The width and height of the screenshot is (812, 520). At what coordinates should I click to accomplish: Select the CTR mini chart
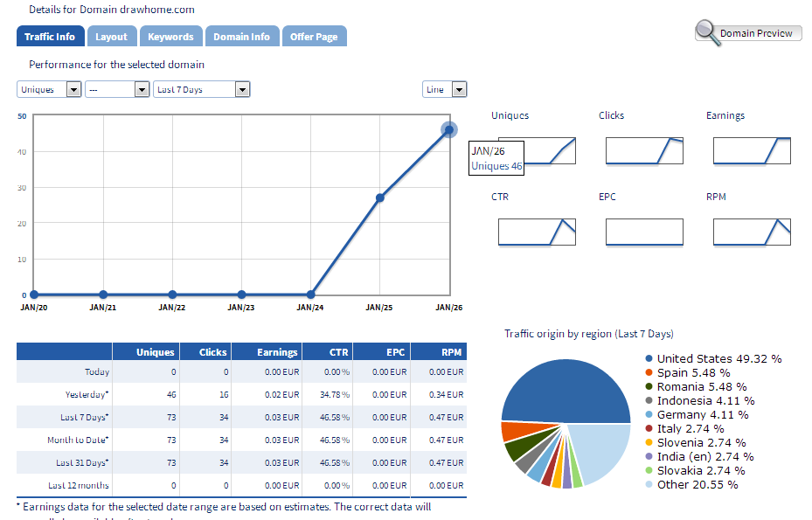click(537, 232)
